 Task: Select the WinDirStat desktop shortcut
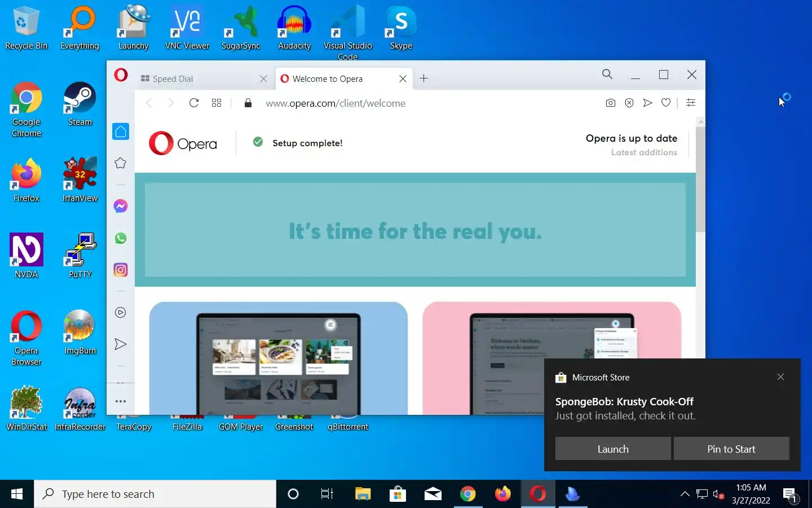tap(27, 409)
